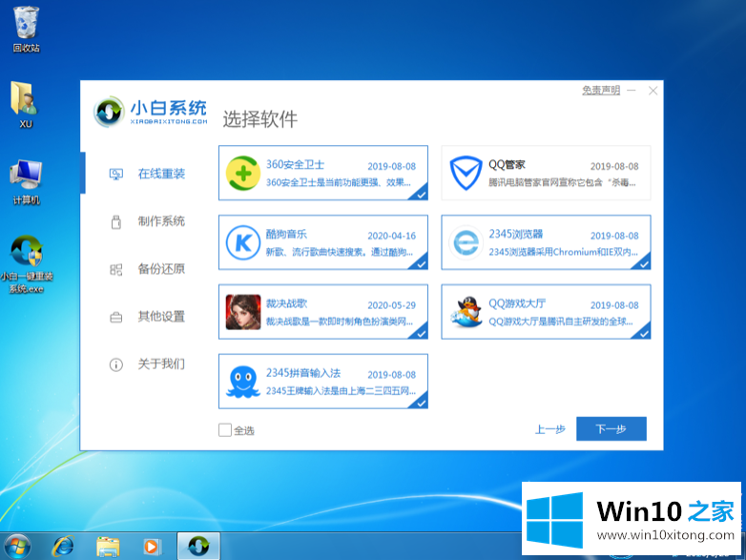Viewport: 746px width, 560px height.
Task: Click the QQ管家 shield icon
Action: (x=466, y=173)
